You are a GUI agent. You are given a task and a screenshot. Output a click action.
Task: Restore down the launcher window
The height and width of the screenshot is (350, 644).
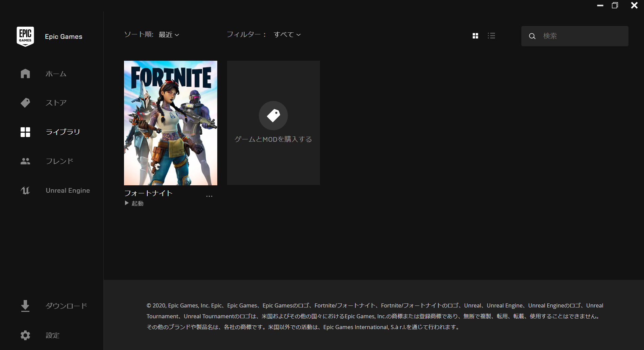pos(615,5)
